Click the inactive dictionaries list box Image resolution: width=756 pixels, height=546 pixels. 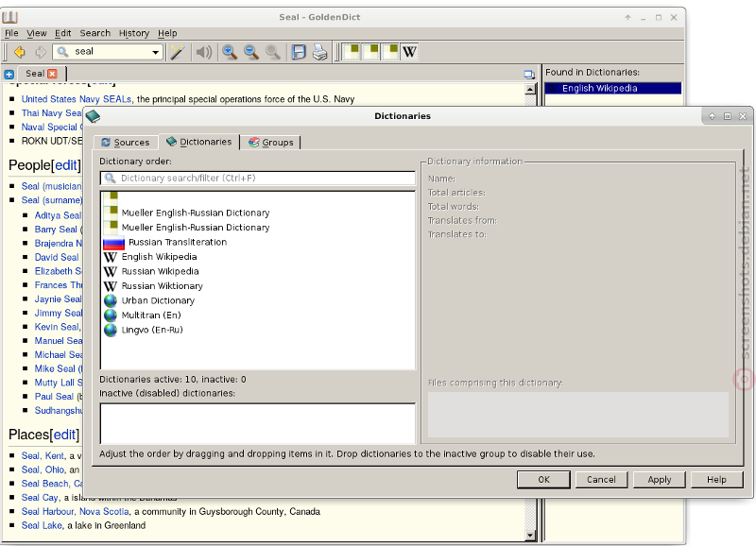(258, 423)
